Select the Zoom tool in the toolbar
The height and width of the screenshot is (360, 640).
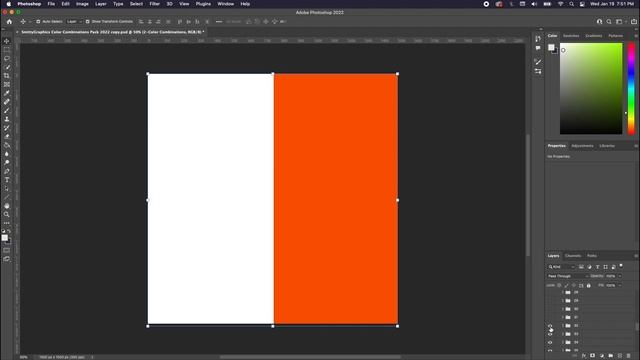click(x=7, y=214)
